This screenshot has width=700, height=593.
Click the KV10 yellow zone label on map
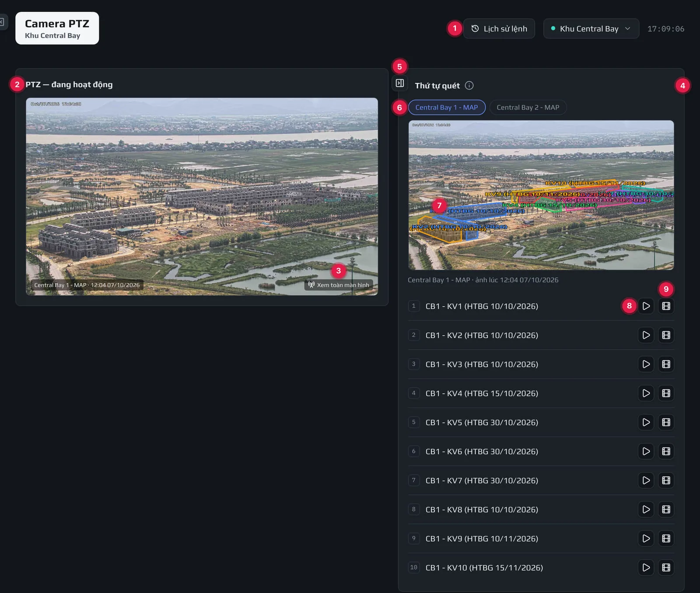click(595, 183)
